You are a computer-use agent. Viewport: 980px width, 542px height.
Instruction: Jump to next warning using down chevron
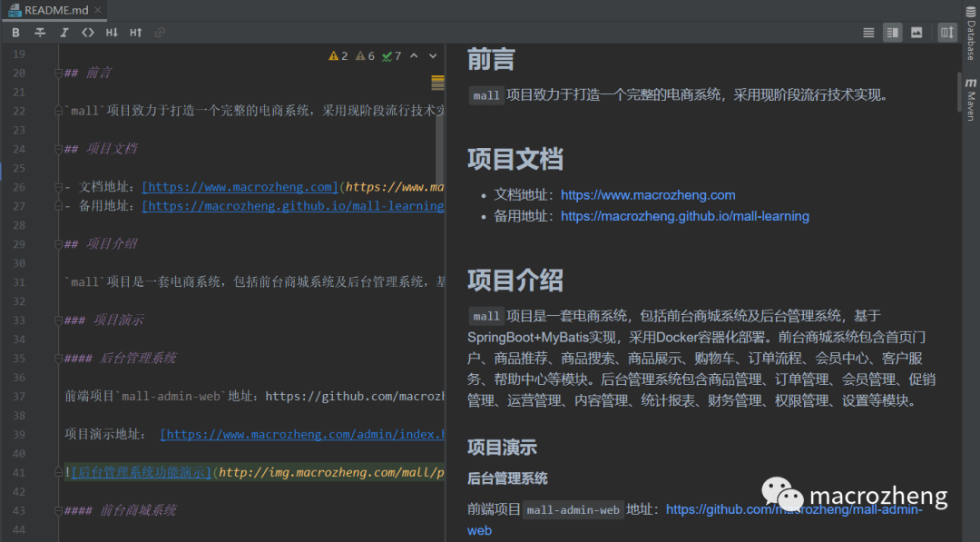[x=431, y=55]
